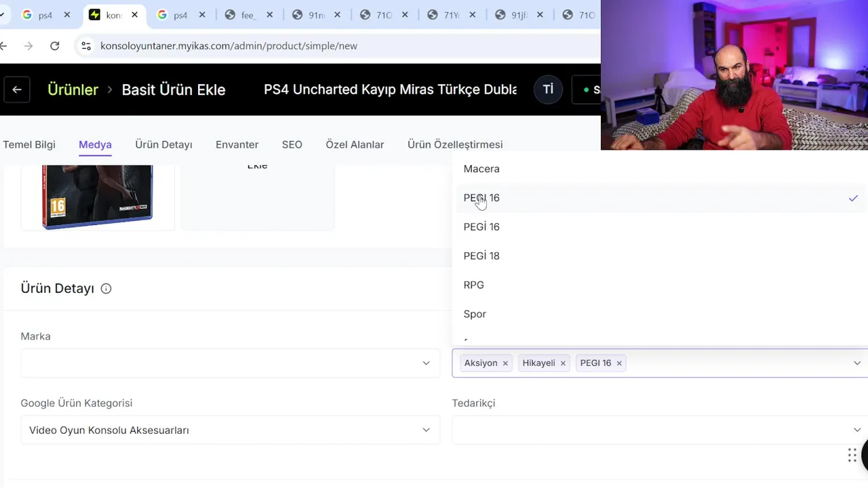Click the back arrow beside Ürünler
This screenshot has width=868, height=488.
click(x=17, y=89)
